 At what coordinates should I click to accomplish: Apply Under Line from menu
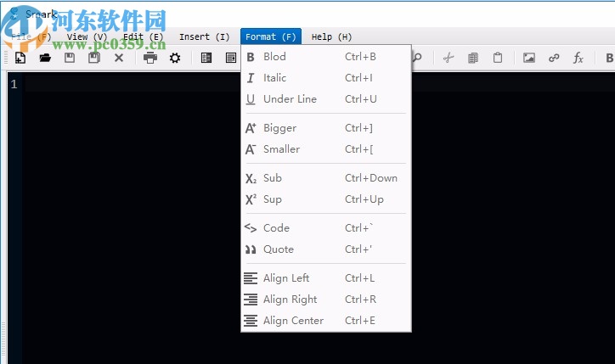pos(326,99)
